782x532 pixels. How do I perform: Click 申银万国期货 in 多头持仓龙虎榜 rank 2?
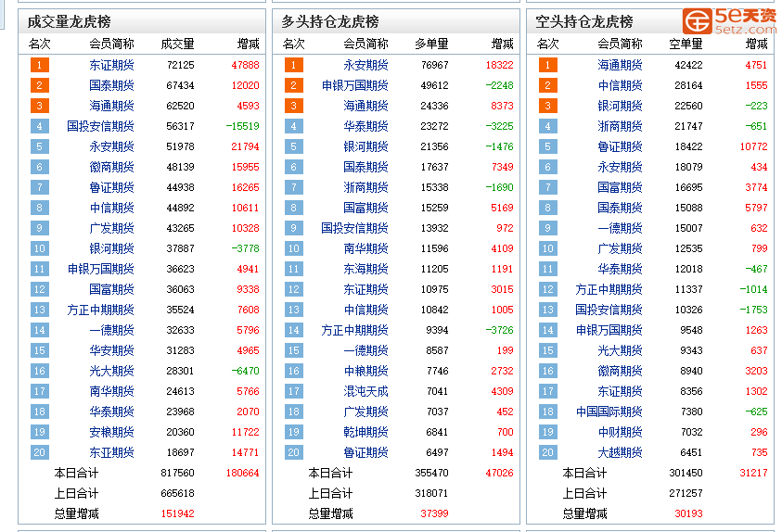pyautogui.click(x=354, y=85)
